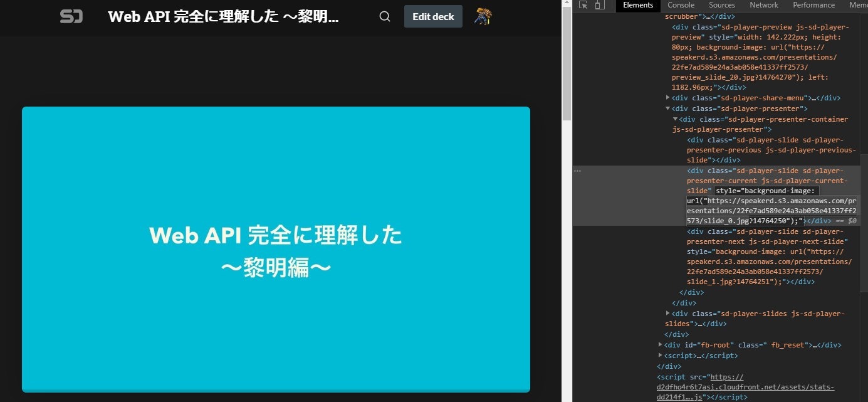Expand the collapsed script node
Image resolution: width=868 pixels, height=402 pixels.
(660, 355)
